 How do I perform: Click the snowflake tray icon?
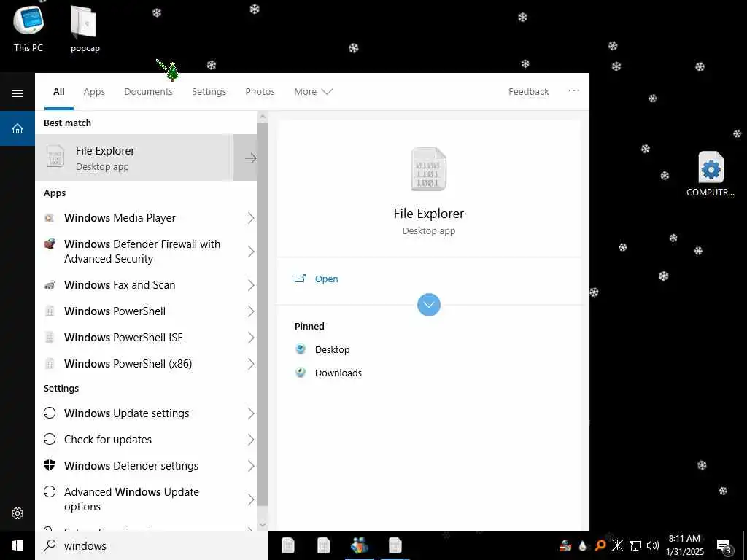pyautogui.click(x=617, y=545)
